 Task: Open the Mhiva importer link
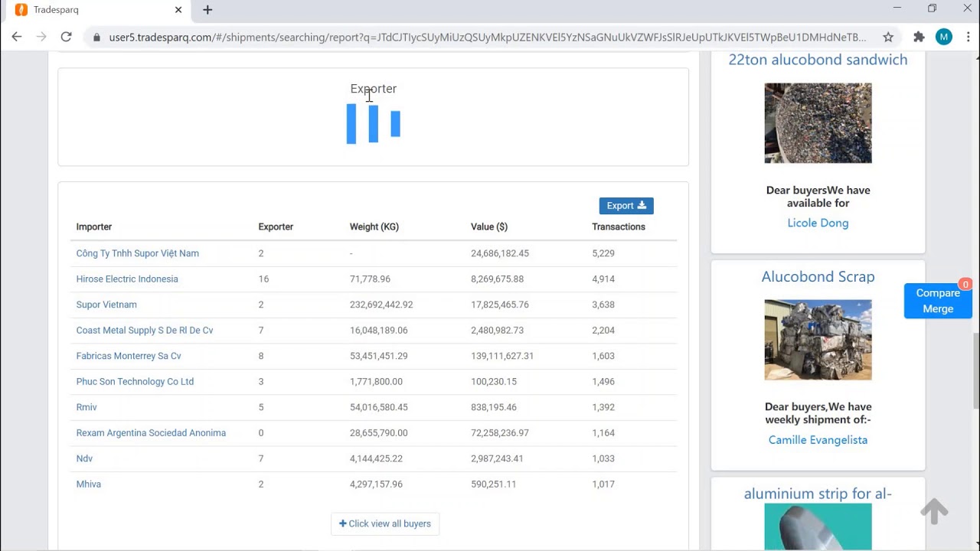coord(89,484)
